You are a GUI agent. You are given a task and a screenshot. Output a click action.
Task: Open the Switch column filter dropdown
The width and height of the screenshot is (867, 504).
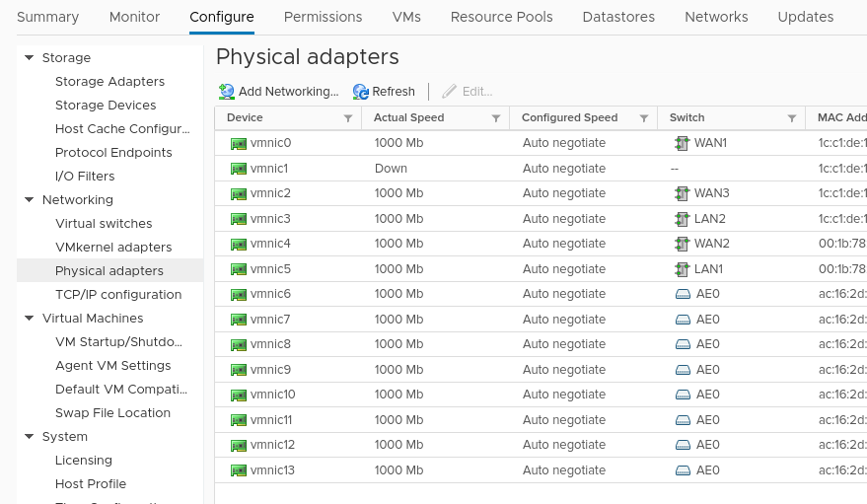[x=791, y=118]
